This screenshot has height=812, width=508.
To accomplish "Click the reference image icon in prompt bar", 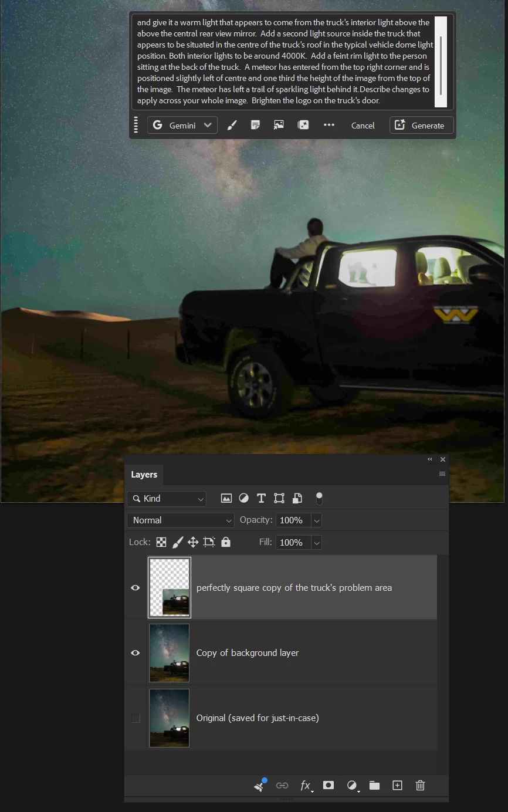I will [279, 125].
